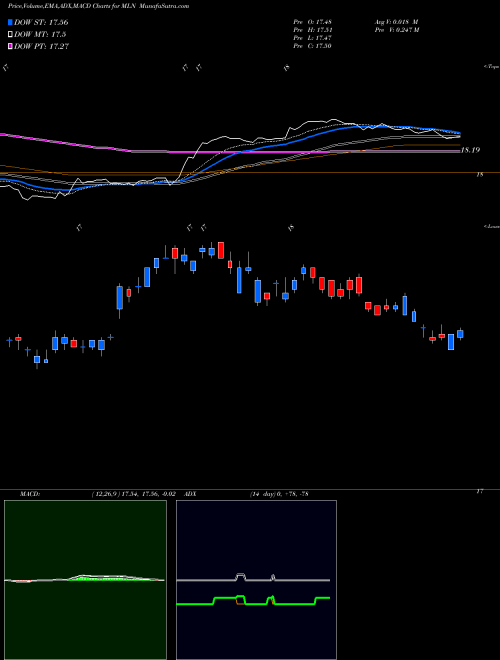The image size is (500, 660).
Task: Open the ADX indicator panel
Action: pyautogui.click(x=256, y=580)
